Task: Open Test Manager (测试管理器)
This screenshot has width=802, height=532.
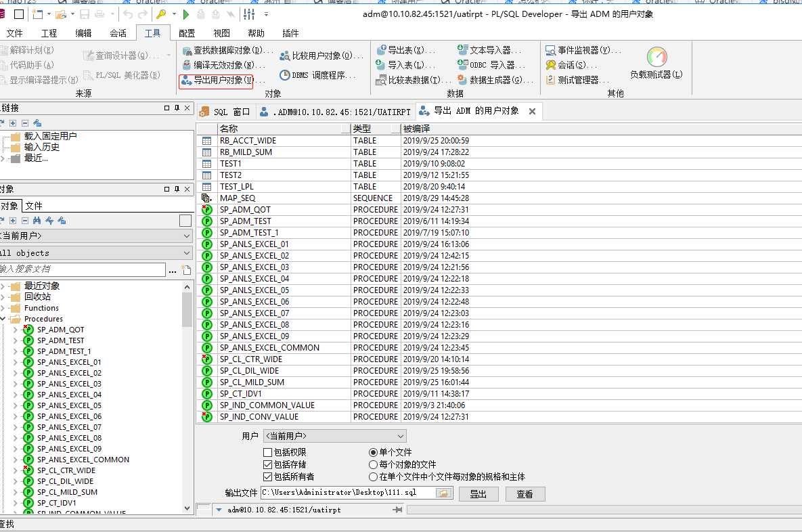Action: 577,81
